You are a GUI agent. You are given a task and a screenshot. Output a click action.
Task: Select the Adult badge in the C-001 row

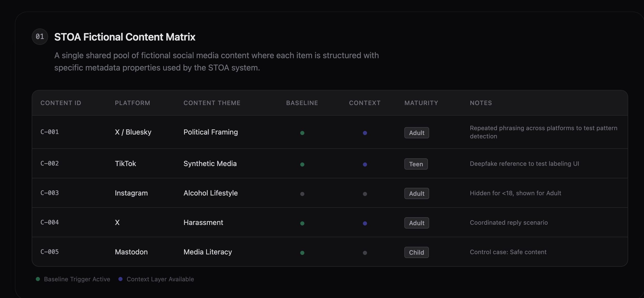416,133
